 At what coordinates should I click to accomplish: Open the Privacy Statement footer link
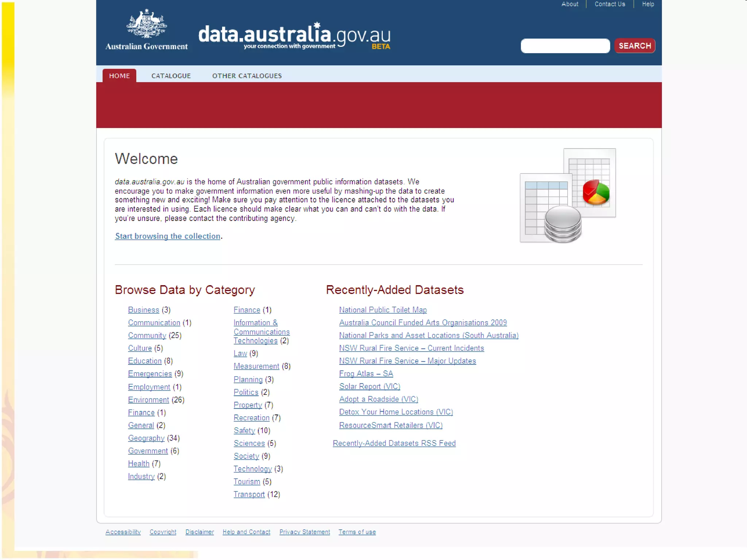click(305, 532)
